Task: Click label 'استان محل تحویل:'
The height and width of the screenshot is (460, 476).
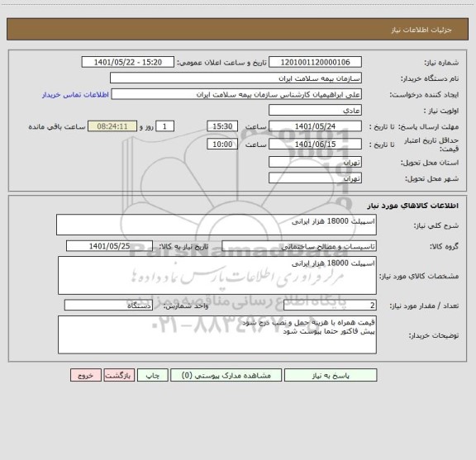Action: (x=430, y=163)
